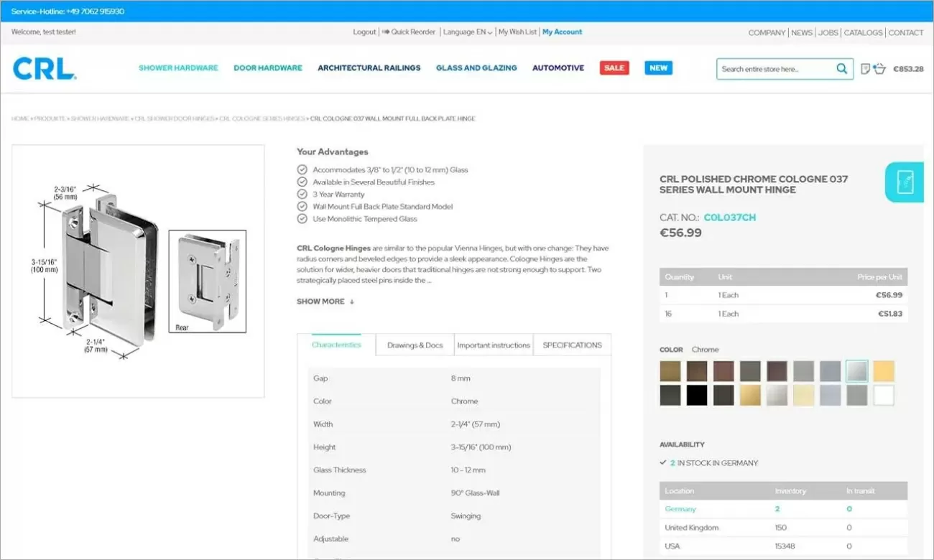934x560 pixels.
Task: Click the green checkmark beside Germany stock
Action: 662,463
